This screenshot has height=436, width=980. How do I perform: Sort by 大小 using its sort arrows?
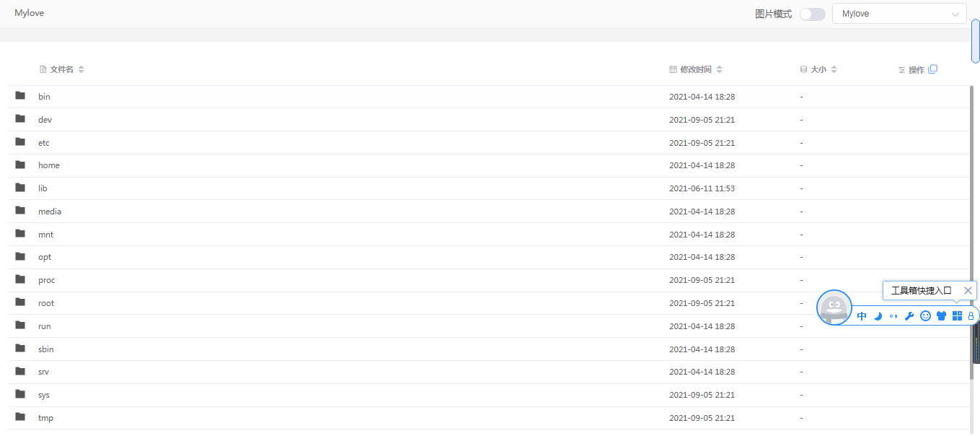point(834,69)
